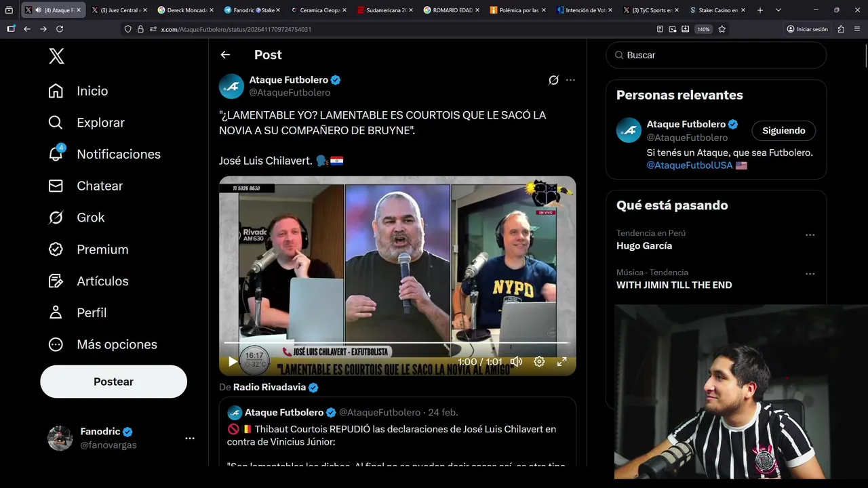Open Chatear messages
Image resolution: width=868 pixels, height=488 pixels.
point(85,186)
